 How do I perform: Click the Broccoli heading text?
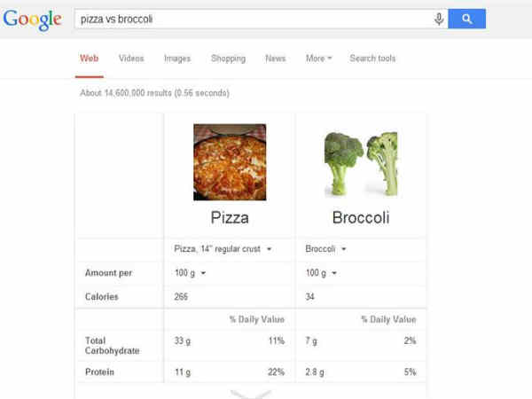(361, 217)
